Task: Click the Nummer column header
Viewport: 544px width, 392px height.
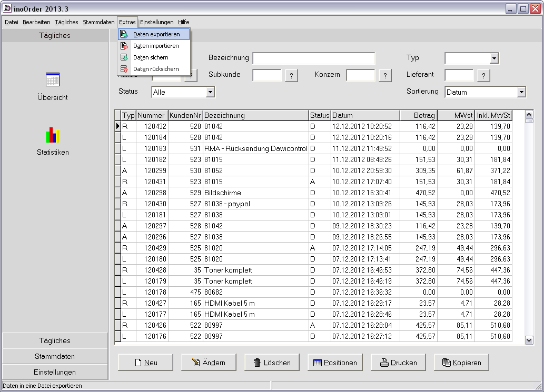Action: pyautogui.click(x=152, y=115)
